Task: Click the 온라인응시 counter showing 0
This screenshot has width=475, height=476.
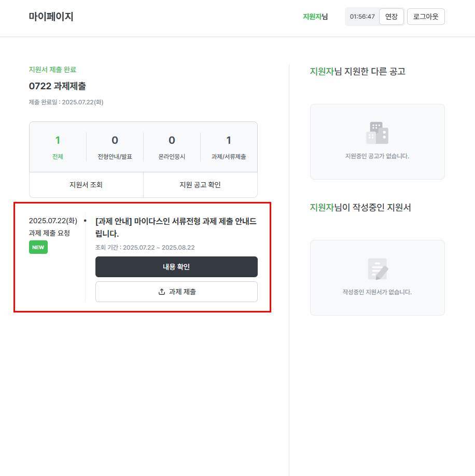Action: pyautogui.click(x=172, y=140)
